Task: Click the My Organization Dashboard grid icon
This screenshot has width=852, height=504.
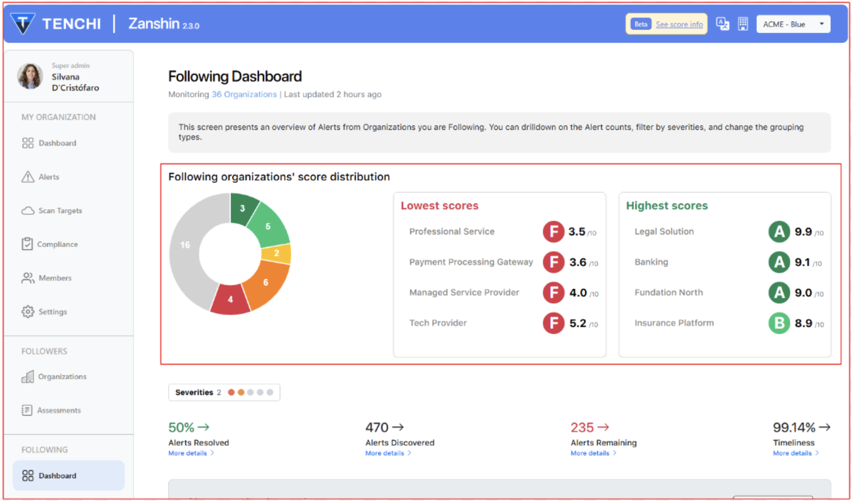Action: tap(28, 143)
